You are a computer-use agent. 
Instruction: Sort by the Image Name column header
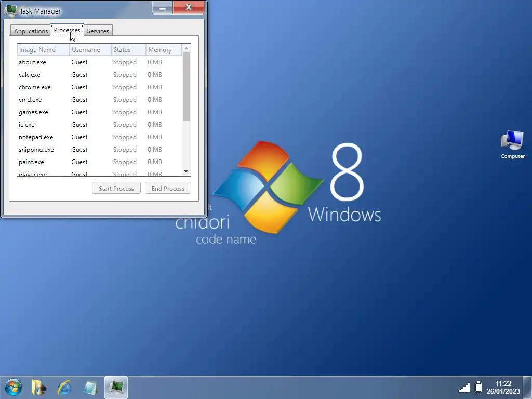[x=44, y=50]
